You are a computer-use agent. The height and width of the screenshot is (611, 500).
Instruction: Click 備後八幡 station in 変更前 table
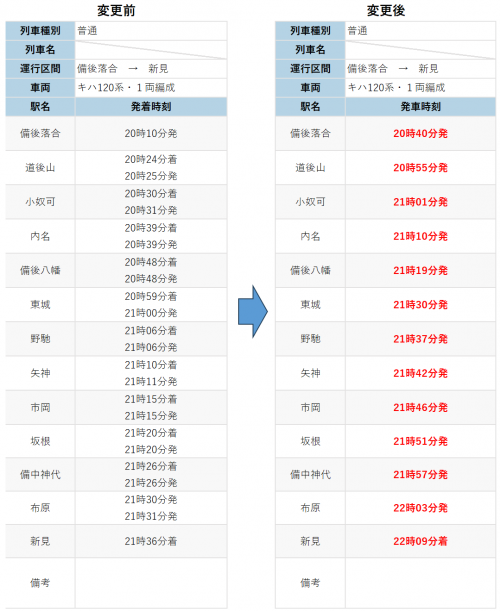40,270
